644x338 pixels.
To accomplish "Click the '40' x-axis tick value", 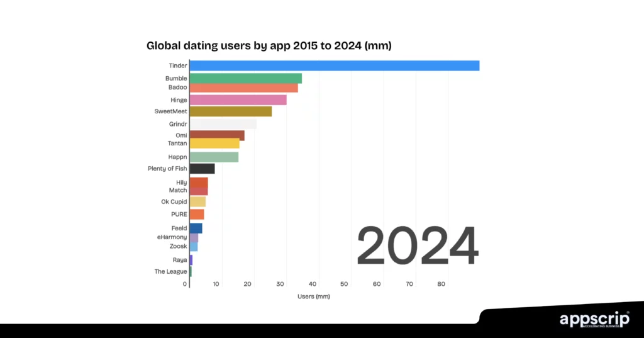I will tap(313, 284).
